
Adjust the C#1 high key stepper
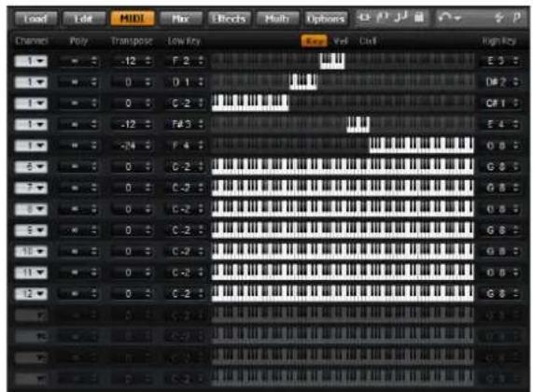pyautogui.click(x=516, y=104)
